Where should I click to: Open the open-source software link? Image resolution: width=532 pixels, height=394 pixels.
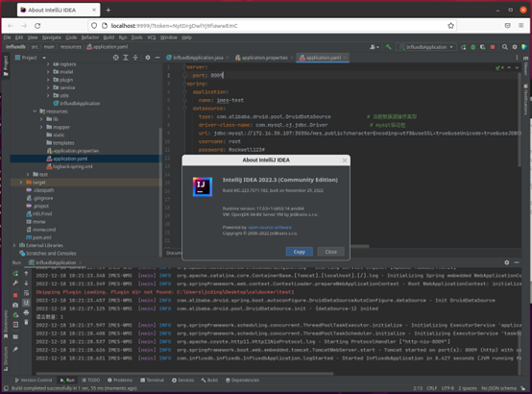[270, 227]
